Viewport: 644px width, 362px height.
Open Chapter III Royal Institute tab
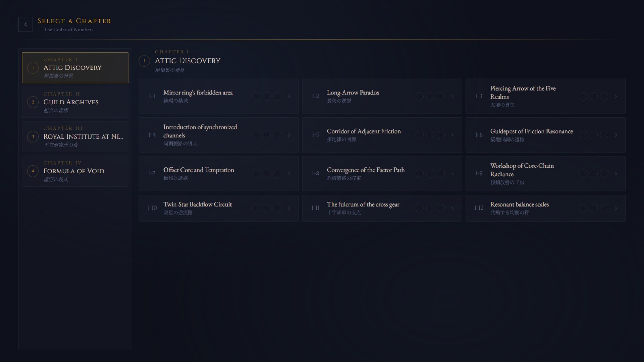coord(75,137)
